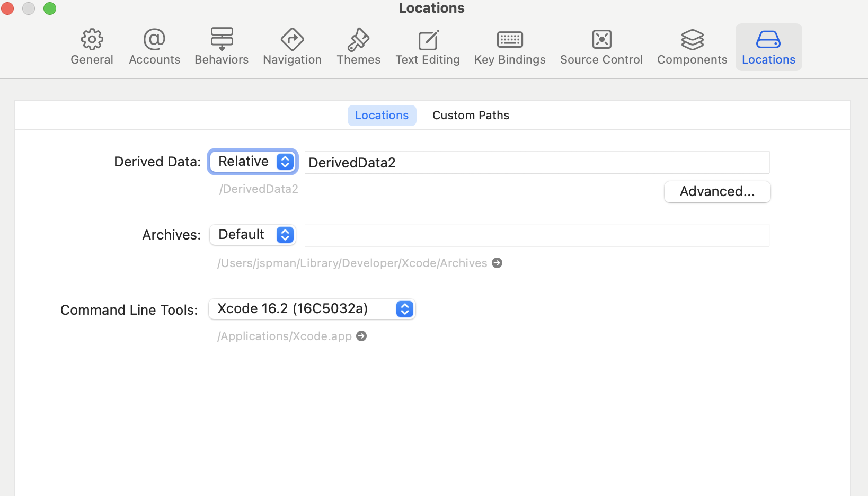Click the /DerivedData2 path text
The width and height of the screenshot is (868, 496).
259,189
